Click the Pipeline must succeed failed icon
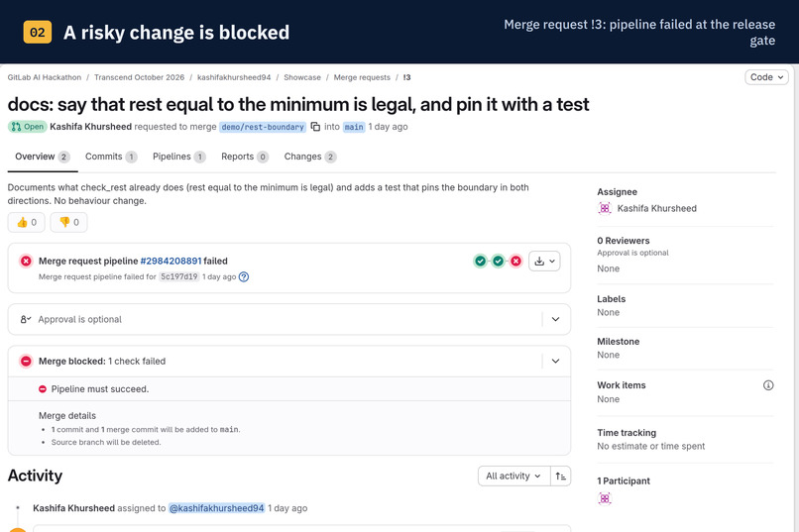Screen dimensions: 799x532 click(43, 389)
